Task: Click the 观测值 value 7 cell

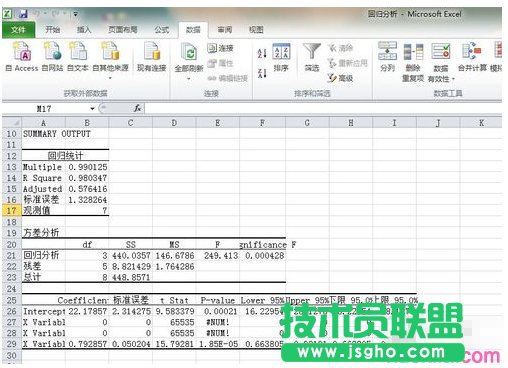Action: coord(87,211)
